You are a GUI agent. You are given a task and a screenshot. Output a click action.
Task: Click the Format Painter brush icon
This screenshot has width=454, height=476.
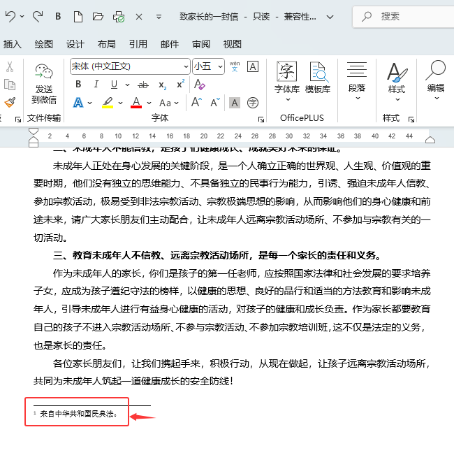[x=10, y=102]
